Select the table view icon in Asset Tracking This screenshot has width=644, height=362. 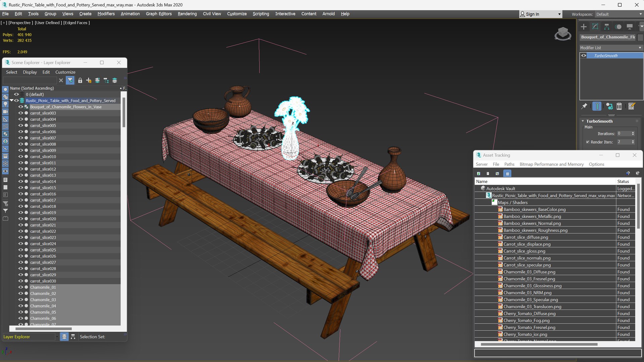(507, 174)
